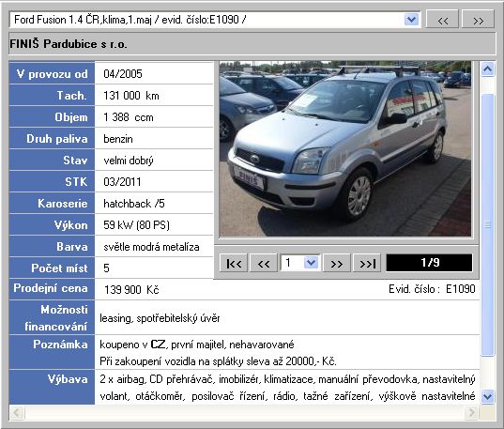Click the Stav label
Image resolution: width=504 pixels, height=429 pixels.
tap(75, 161)
